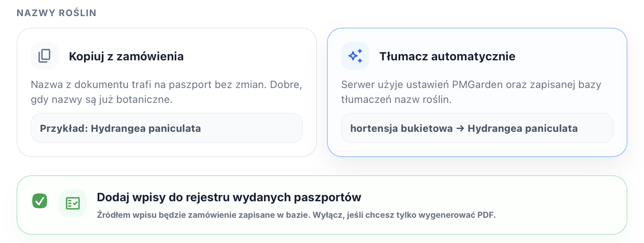This screenshot has width=644, height=243.
Task: Click the 'hortensja bukietowa → Hydrangea paniculata' example
Action: click(477, 128)
